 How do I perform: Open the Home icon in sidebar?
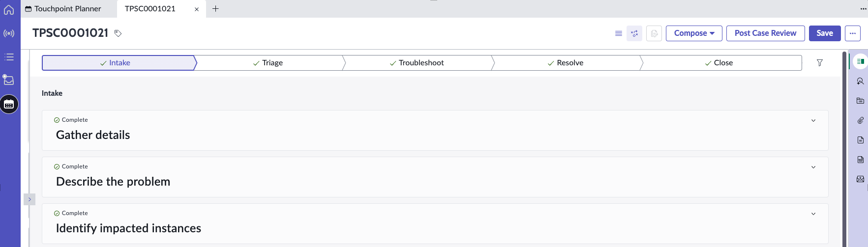tap(9, 9)
